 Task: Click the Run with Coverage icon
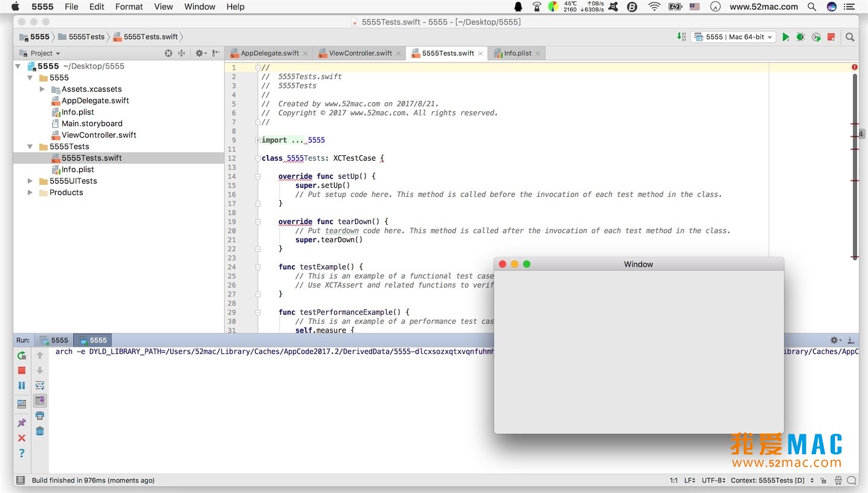pos(816,37)
